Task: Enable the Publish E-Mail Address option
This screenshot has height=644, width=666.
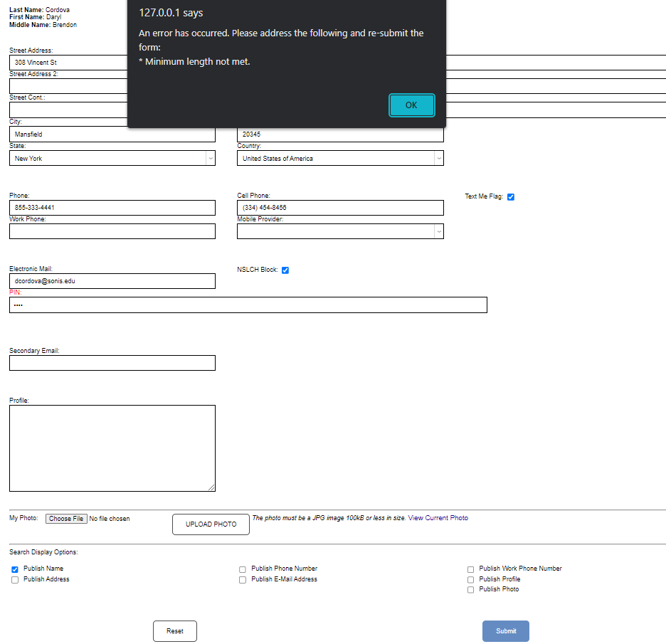Action: (243, 579)
